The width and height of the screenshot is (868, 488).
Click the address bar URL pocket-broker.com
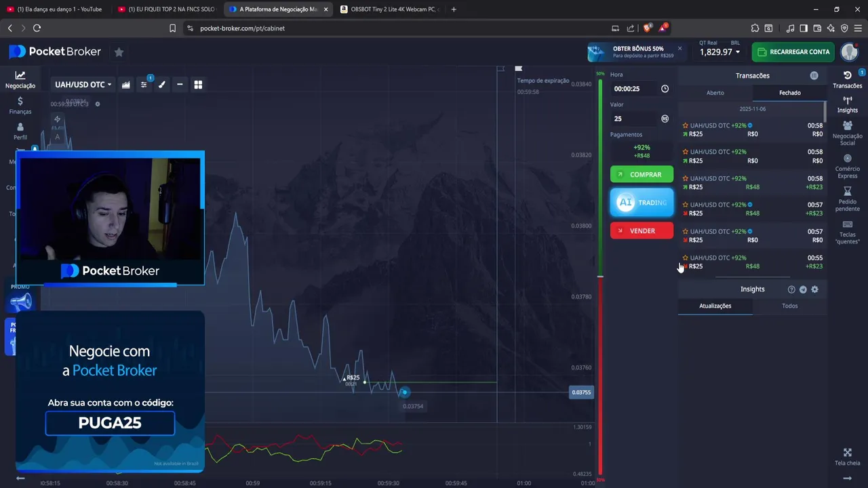[x=242, y=28]
